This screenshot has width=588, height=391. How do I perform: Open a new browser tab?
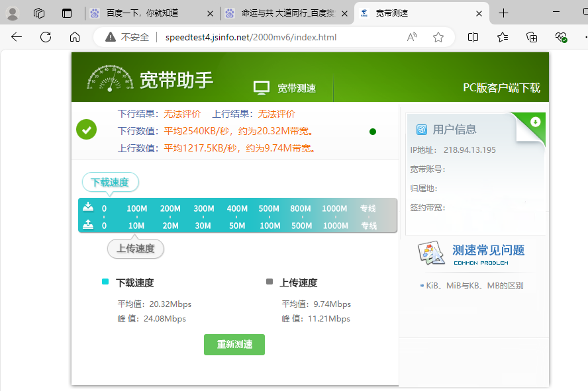tap(504, 13)
